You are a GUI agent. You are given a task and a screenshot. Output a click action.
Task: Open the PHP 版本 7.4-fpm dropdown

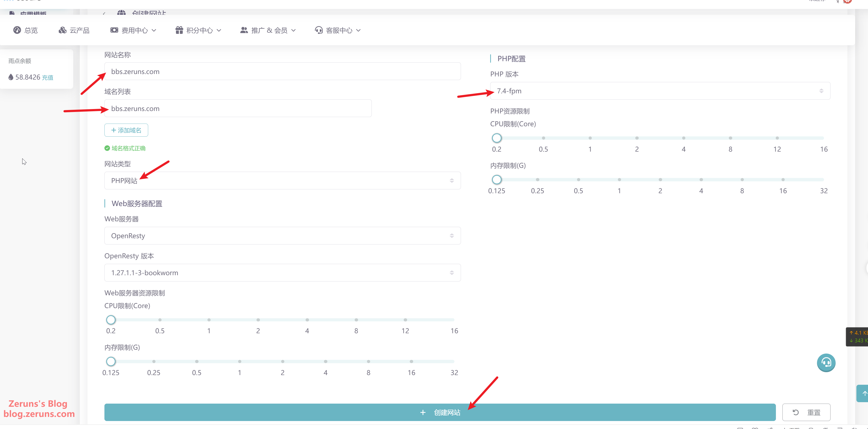(x=660, y=91)
